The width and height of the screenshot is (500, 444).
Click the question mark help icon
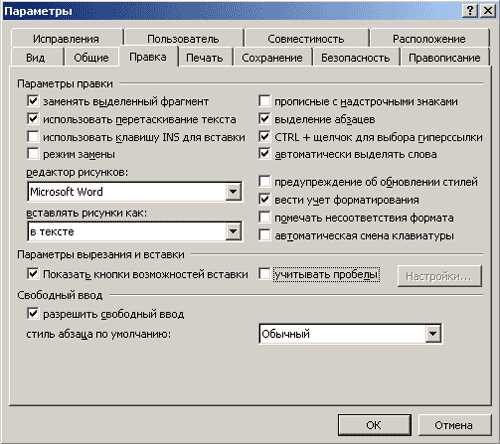[x=470, y=11]
